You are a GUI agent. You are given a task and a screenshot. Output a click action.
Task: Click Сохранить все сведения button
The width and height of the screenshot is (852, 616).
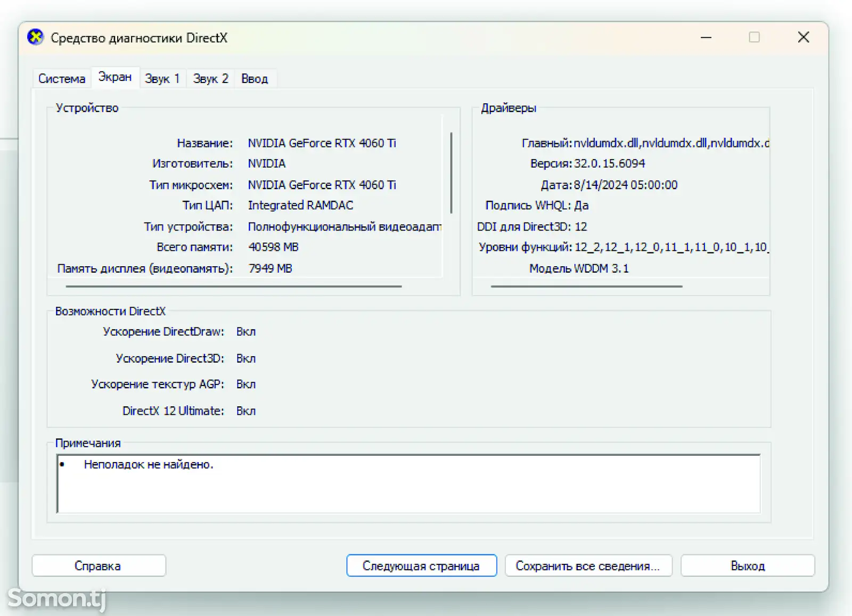click(x=588, y=565)
